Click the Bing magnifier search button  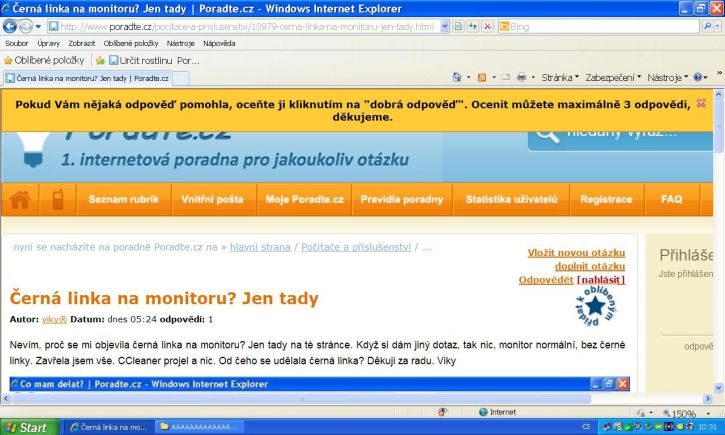coord(707,26)
